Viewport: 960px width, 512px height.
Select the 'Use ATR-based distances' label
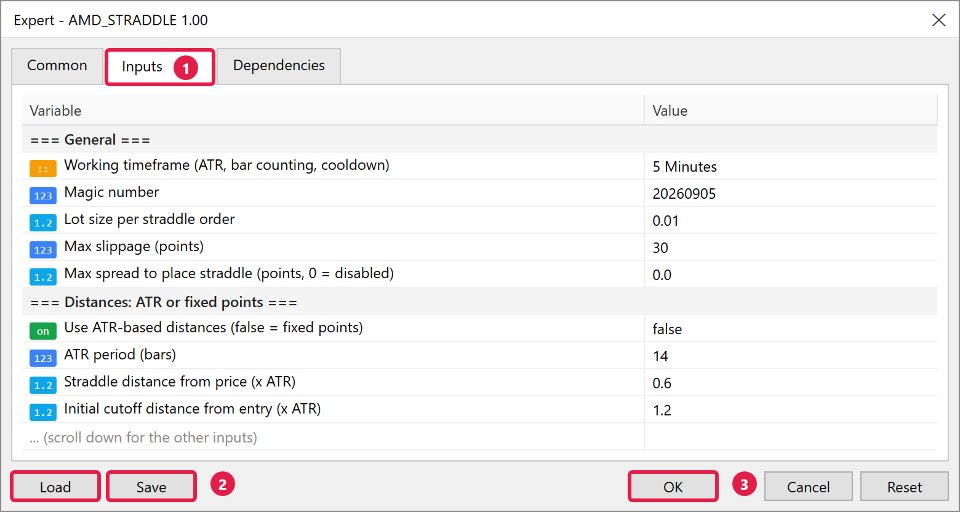point(214,328)
